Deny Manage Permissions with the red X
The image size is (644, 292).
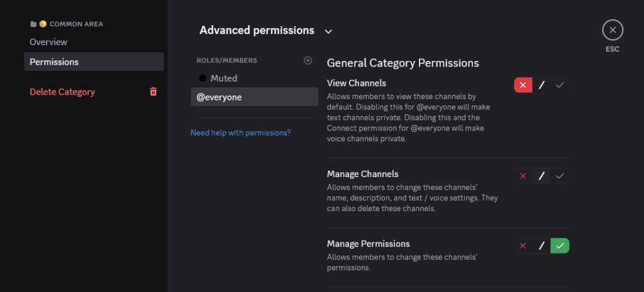pos(523,246)
